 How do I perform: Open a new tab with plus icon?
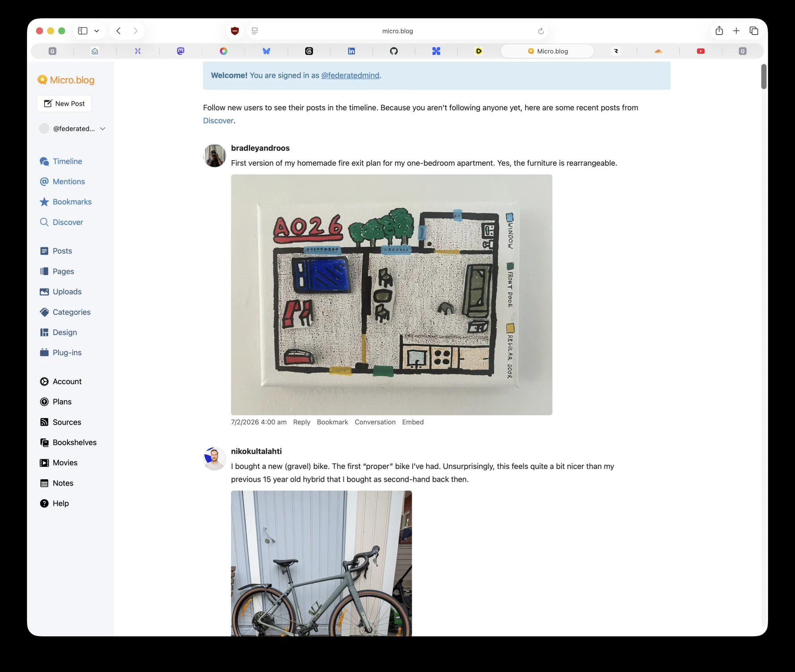tap(736, 31)
